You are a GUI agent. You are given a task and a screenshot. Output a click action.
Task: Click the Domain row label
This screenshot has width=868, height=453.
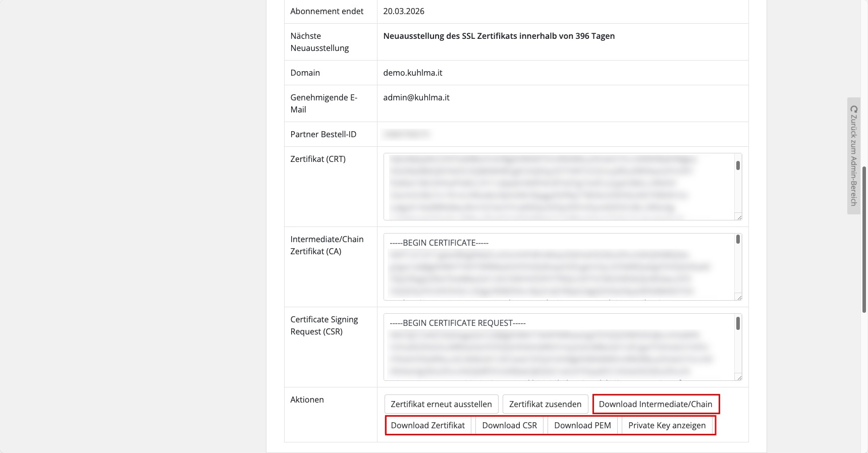[x=305, y=73]
